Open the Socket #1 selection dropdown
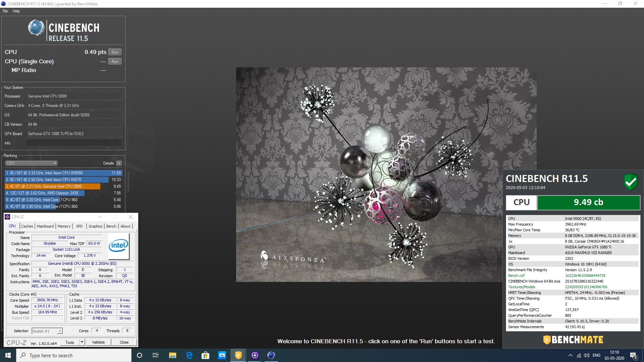Screen dimensions: 644x362 coord(47,331)
